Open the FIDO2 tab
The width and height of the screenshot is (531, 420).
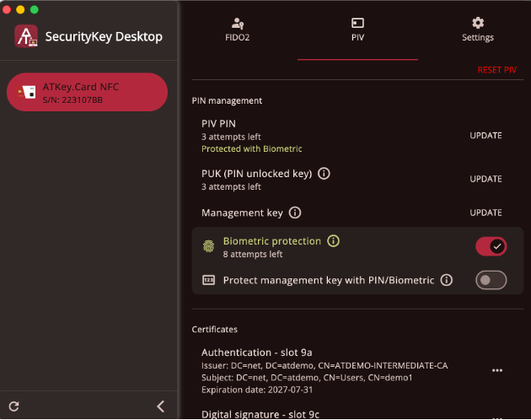(238, 30)
